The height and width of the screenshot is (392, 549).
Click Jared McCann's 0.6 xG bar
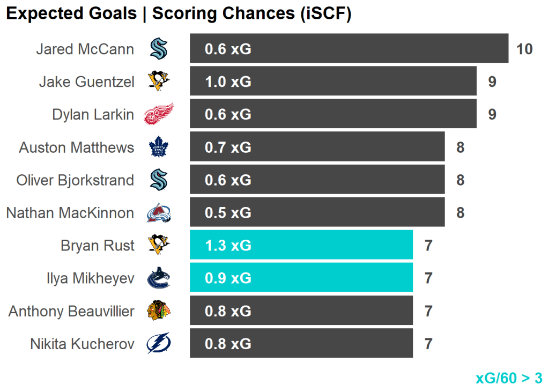click(x=348, y=49)
